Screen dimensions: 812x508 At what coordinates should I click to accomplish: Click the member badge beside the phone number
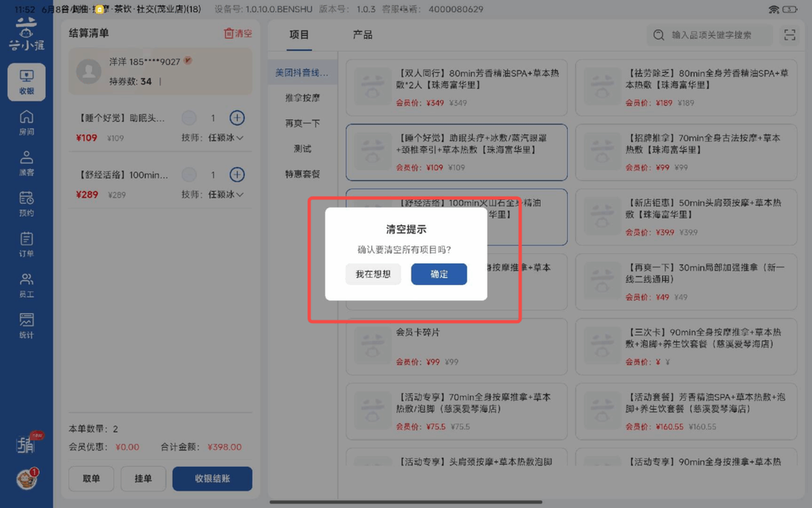[x=187, y=60]
